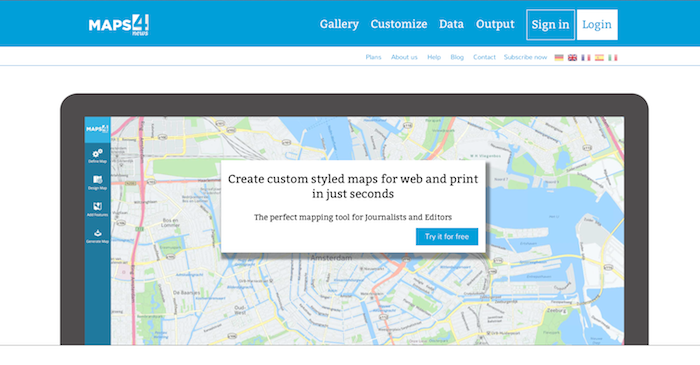This screenshot has height=365, width=700.
Task: Click the De Baarsjes map label
Action: click(187, 293)
